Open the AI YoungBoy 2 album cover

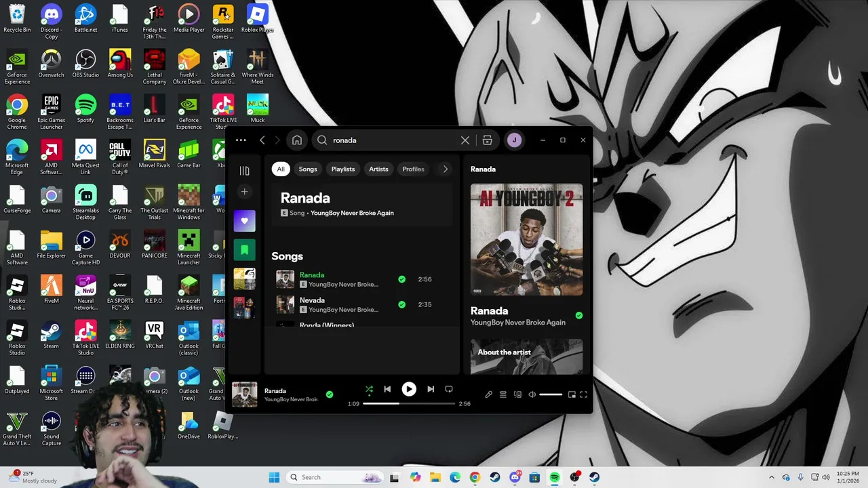(x=526, y=239)
